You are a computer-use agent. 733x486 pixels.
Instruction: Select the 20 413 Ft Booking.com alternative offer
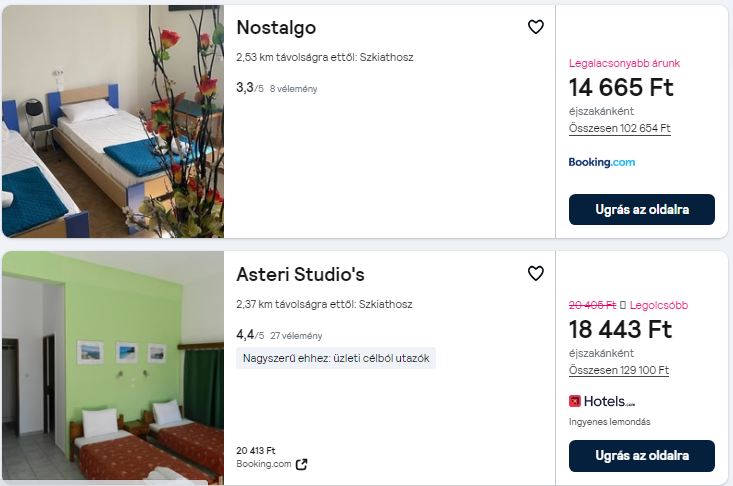point(264,457)
